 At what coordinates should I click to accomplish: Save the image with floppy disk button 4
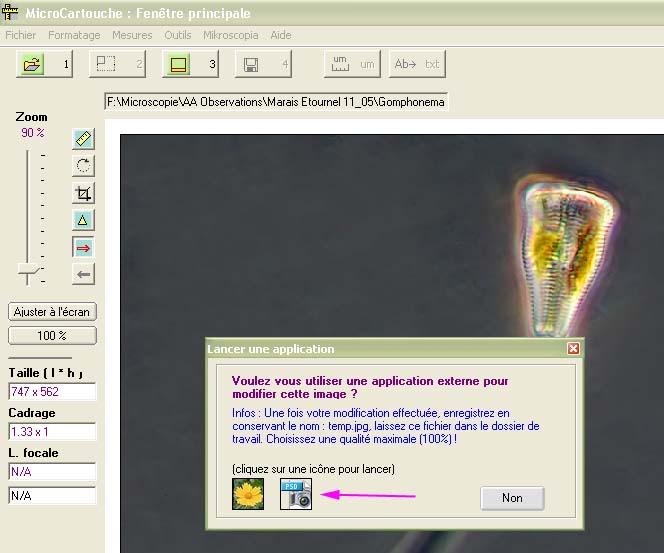click(263, 64)
